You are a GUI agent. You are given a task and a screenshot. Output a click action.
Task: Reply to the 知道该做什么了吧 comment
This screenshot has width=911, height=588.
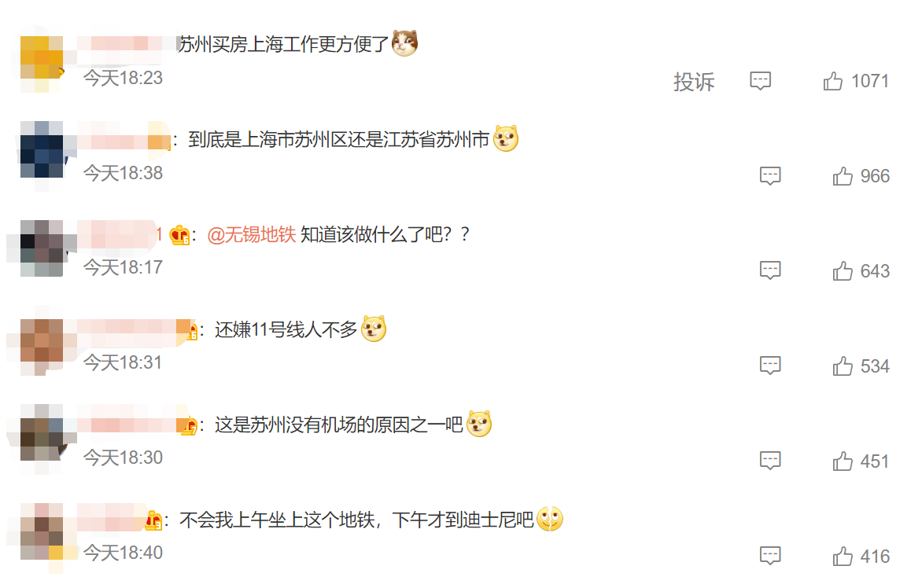point(770,271)
